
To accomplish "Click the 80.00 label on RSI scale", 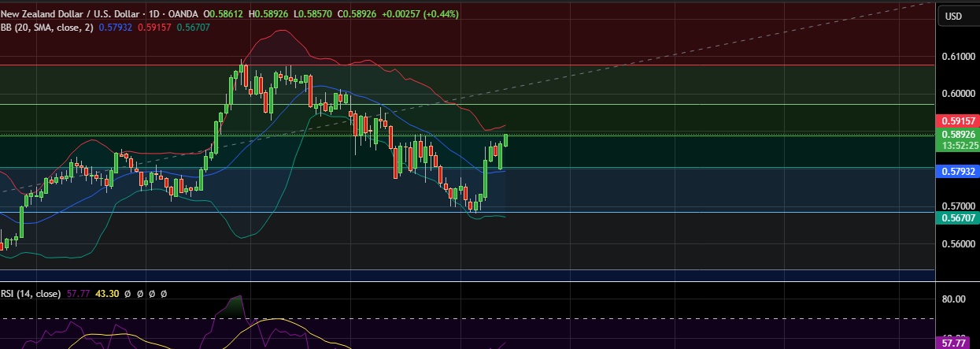I will pos(955,299).
